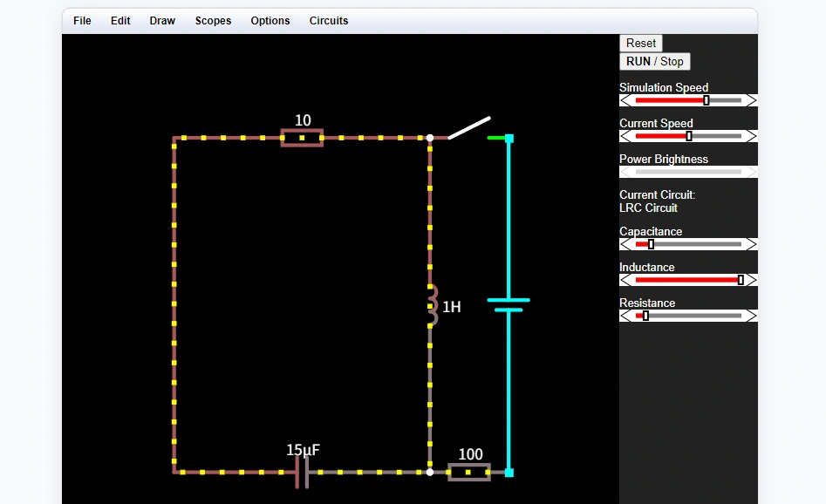Stop the simulation with RUN / Stop
Viewport: 826px width, 504px height.
coord(654,61)
